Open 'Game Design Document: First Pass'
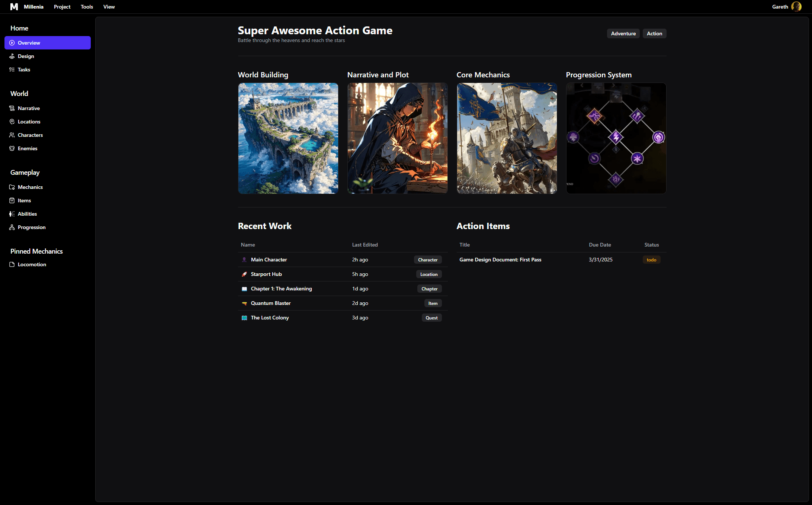The height and width of the screenshot is (505, 812). (x=500, y=260)
